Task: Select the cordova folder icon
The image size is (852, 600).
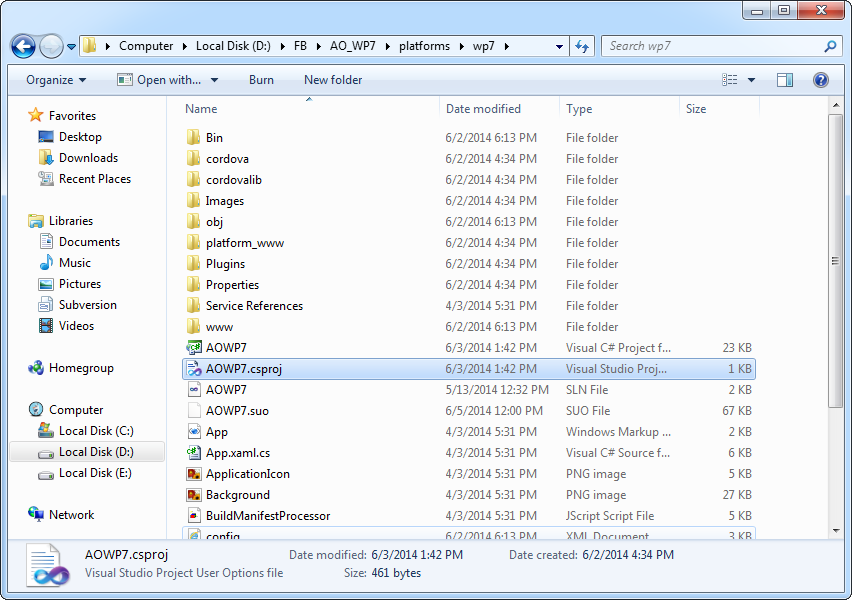Action: tap(193, 159)
